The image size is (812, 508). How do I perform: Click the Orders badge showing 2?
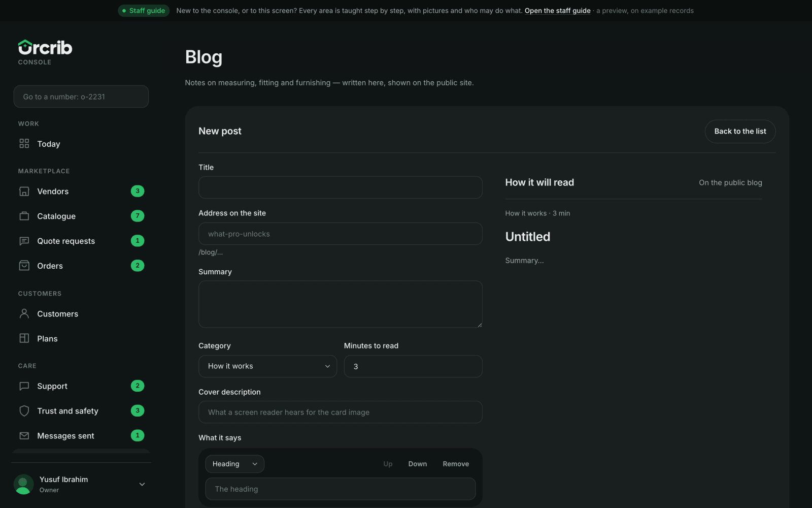coord(138,266)
